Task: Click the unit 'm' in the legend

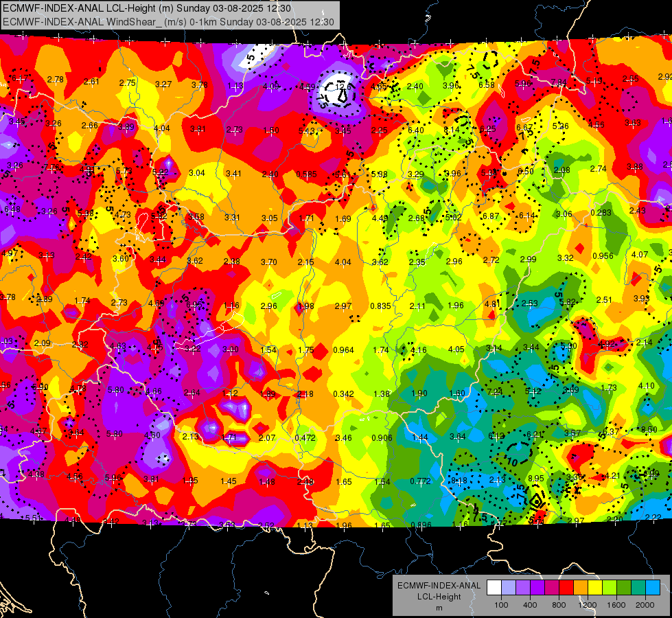Action: (x=439, y=608)
